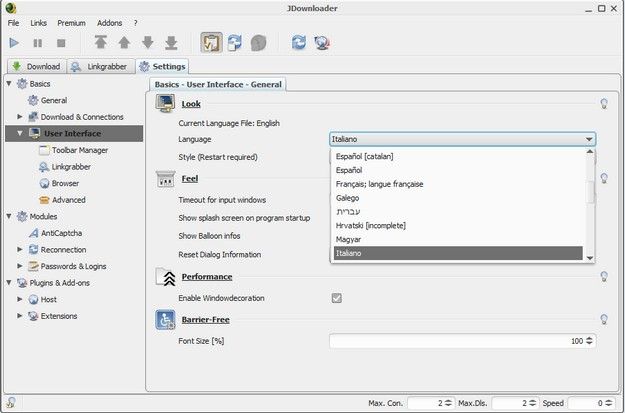Collapse the Plugins & Add-ons node
Screen dimensions: 625x413
coord(9,283)
